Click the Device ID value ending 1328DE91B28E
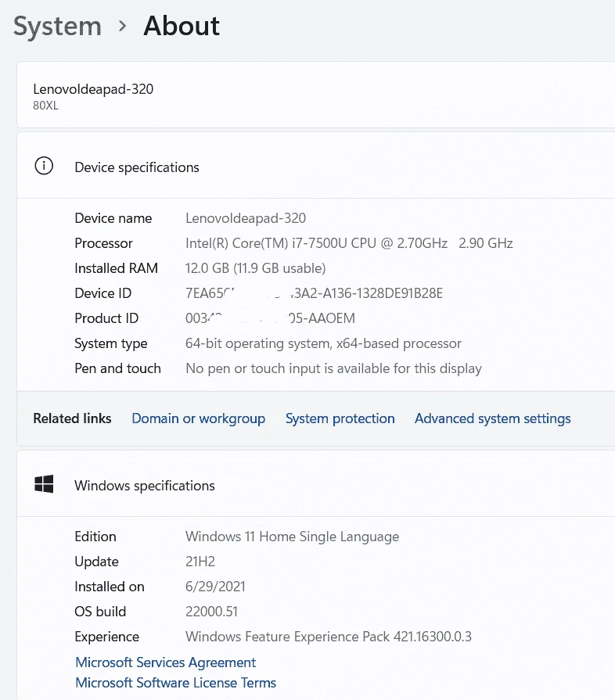The width and height of the screenshot is (615, 700). 314,293
